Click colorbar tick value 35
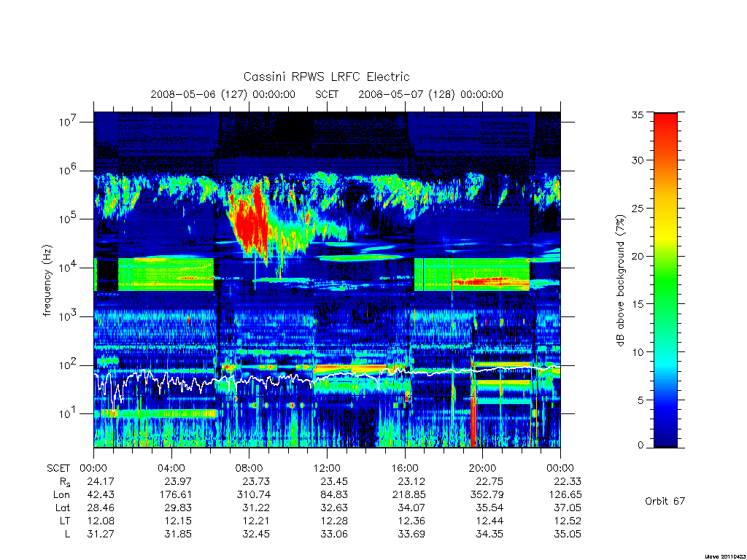The image size is (747, 560). pyautogui.click(x=638, y=114)
